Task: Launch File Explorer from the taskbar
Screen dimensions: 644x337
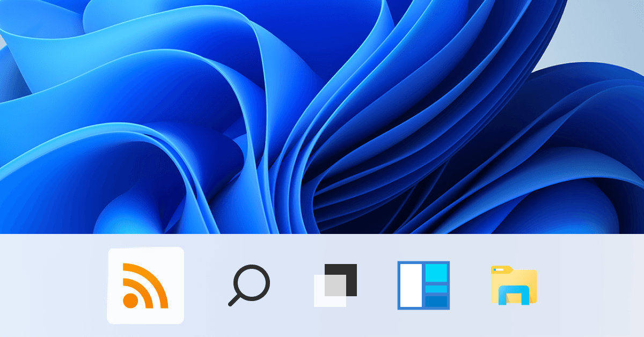Action: point(514,285)
